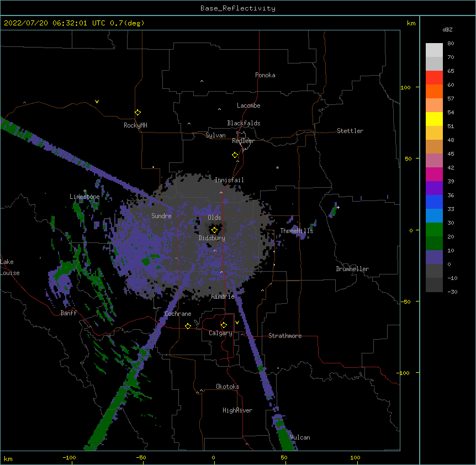
Task: Click the Sundre label
Action: [161, 216]
